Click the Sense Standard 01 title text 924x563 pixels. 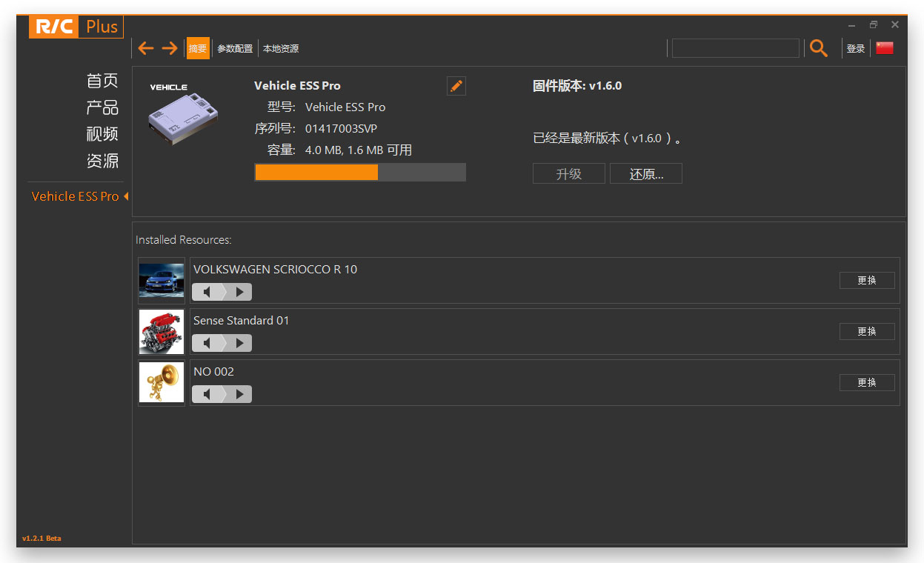coord(242,321)
